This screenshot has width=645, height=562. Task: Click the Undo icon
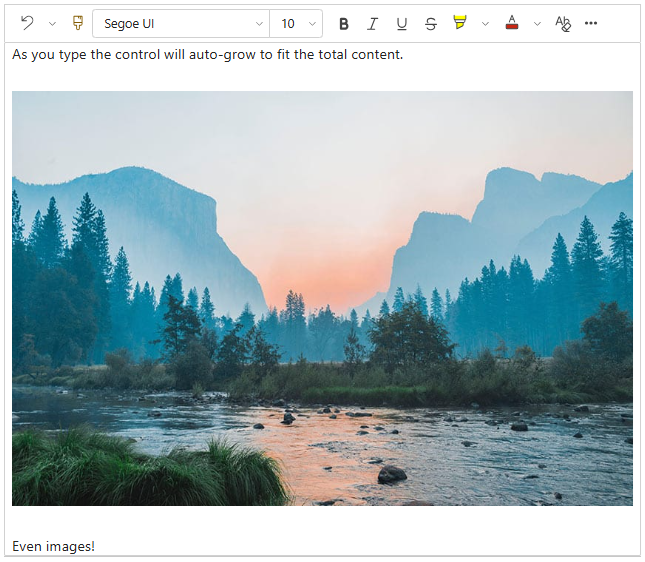tap(27, 23)
